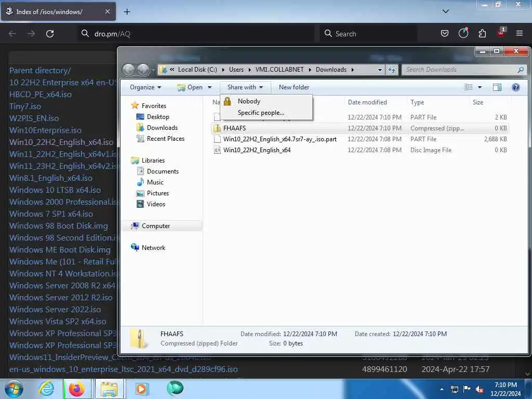Open HBCD_PE_x64.iso link
Screen dimensions: 532x399
[41, 95]
